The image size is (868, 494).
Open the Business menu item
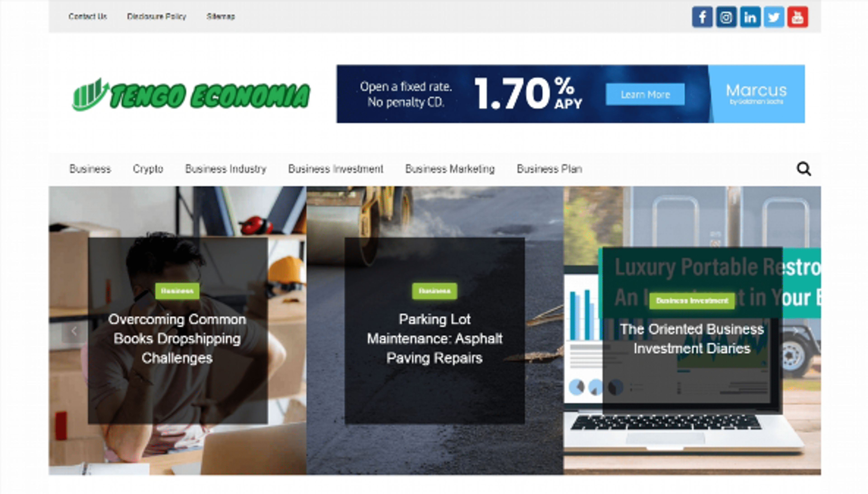90,169
